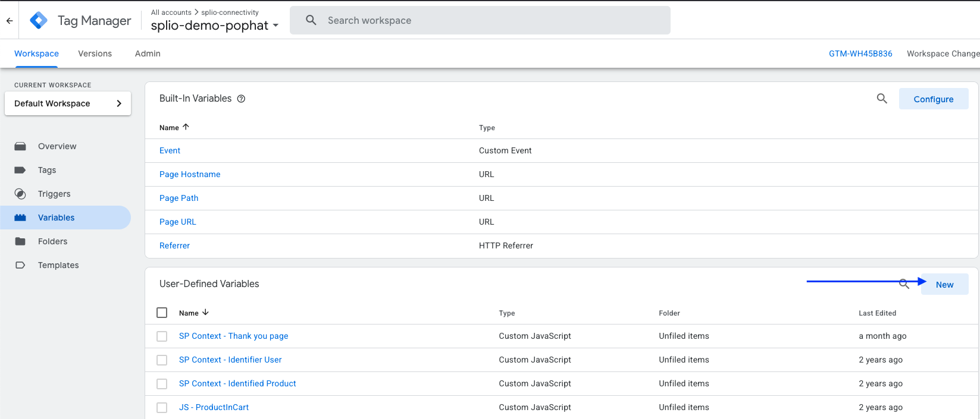The height and width of the screenshot is (419, 980).
Task: Click the 'Custom Event' type cell
Action: 505,150
